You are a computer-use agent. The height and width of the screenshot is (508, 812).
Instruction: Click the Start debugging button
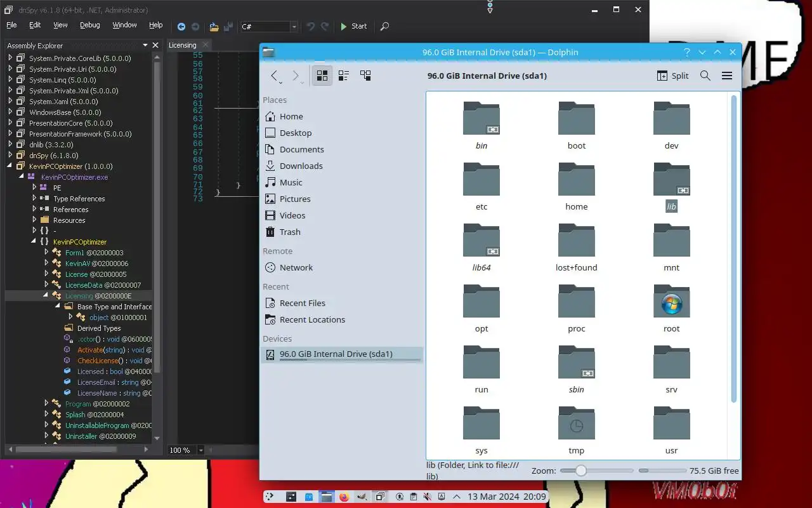pos(354,27)
